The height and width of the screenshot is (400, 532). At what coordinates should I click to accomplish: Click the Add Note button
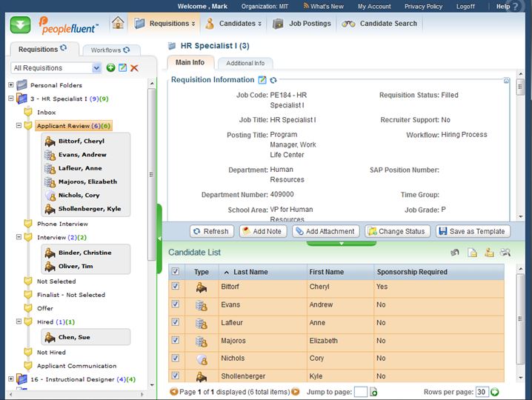[x=262, y=231]
